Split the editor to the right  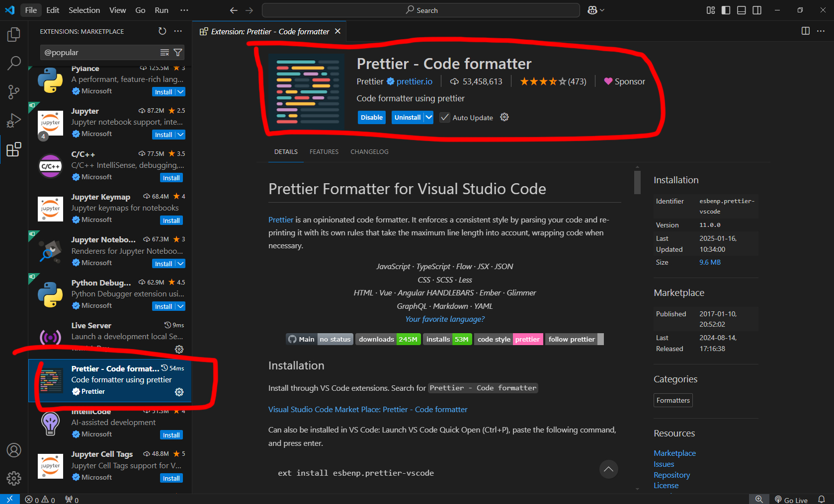point(806,31)
